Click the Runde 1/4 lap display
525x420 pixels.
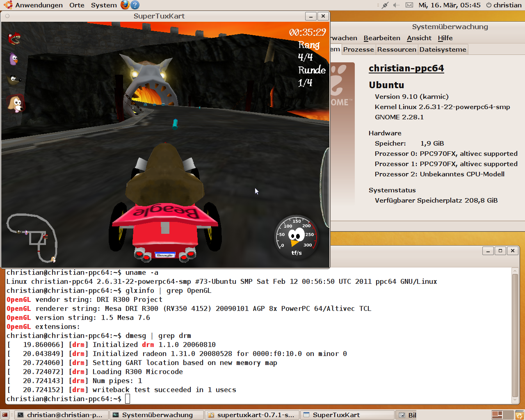click(x=311, y=76)
